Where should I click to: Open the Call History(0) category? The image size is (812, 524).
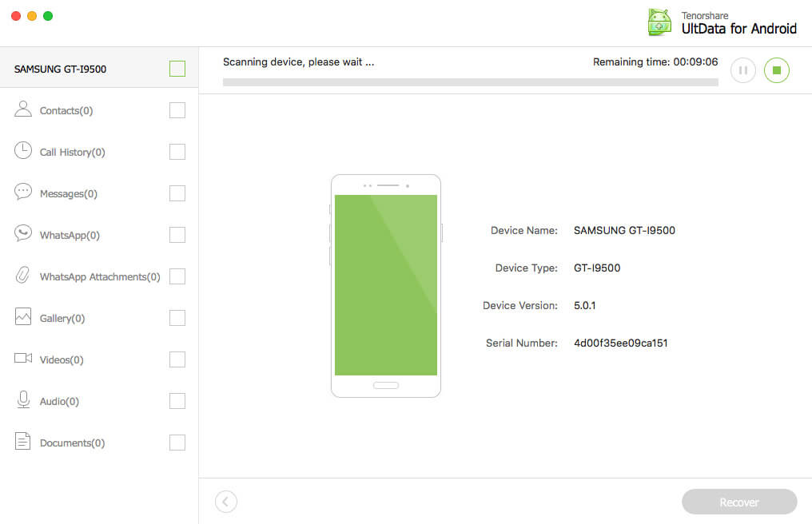[x=73, y=153]
